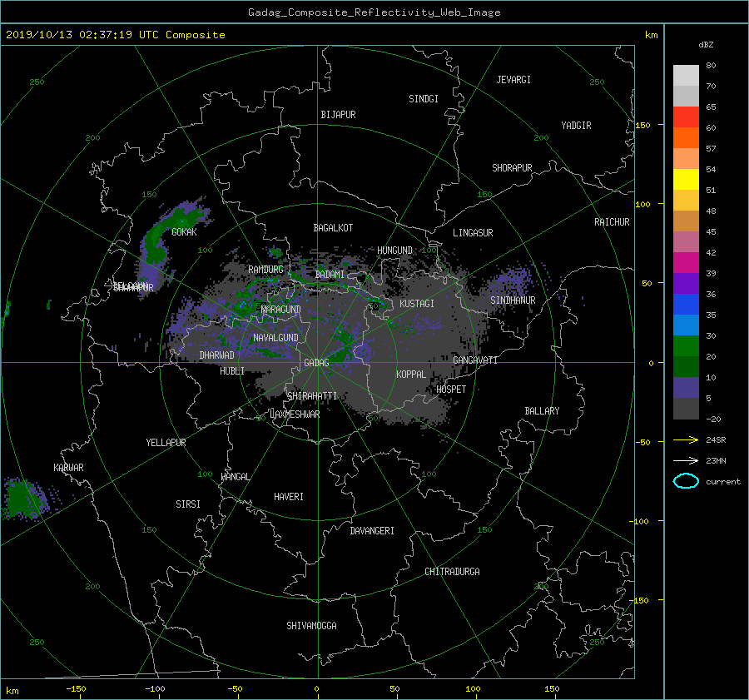Click the cyan current ellipse icon

(x=686, y=481)
